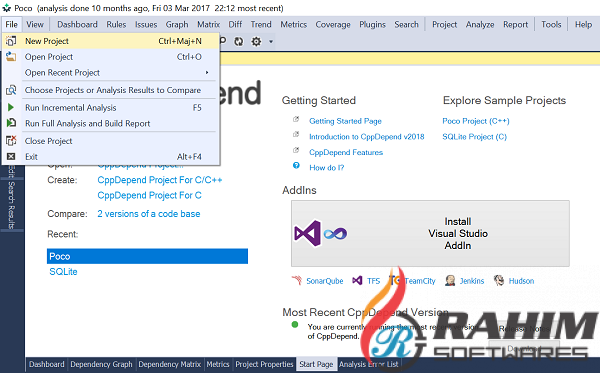Open the Issues menu
Screen dimensions: 600x373
tap(146, 24)
